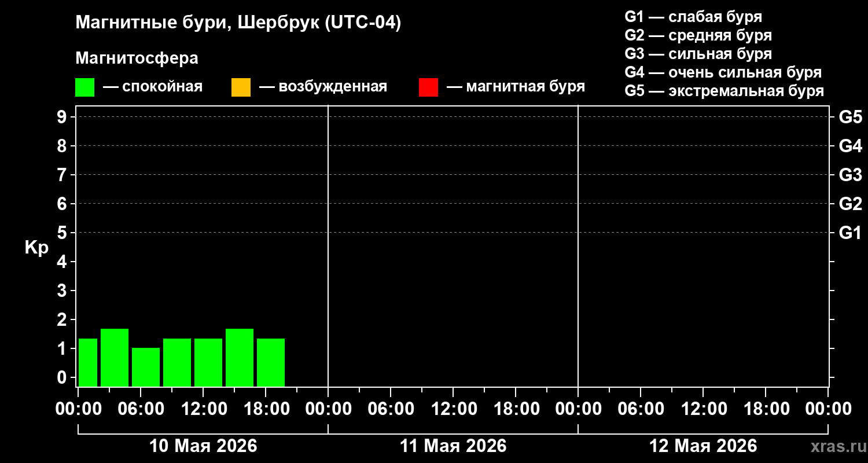This screenshot has height=463, width=868.
Task: Click the 10 Мая 2026 date label
Action: [x=203, y=446]
